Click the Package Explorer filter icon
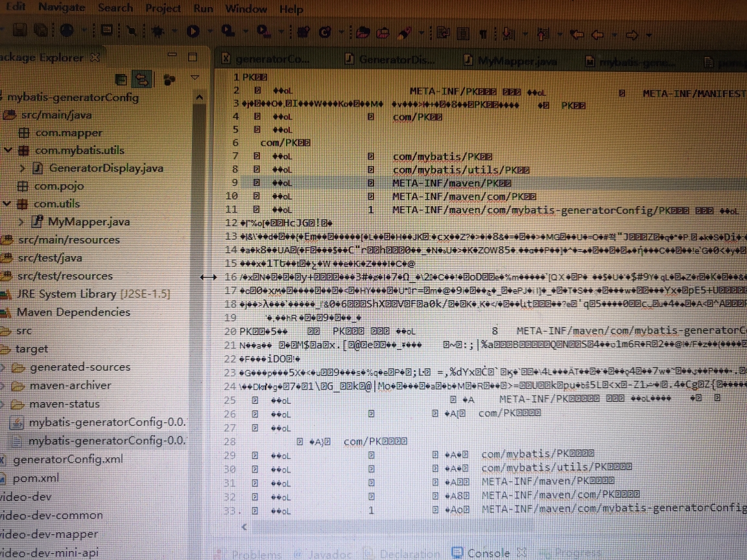 pos(169,80)
